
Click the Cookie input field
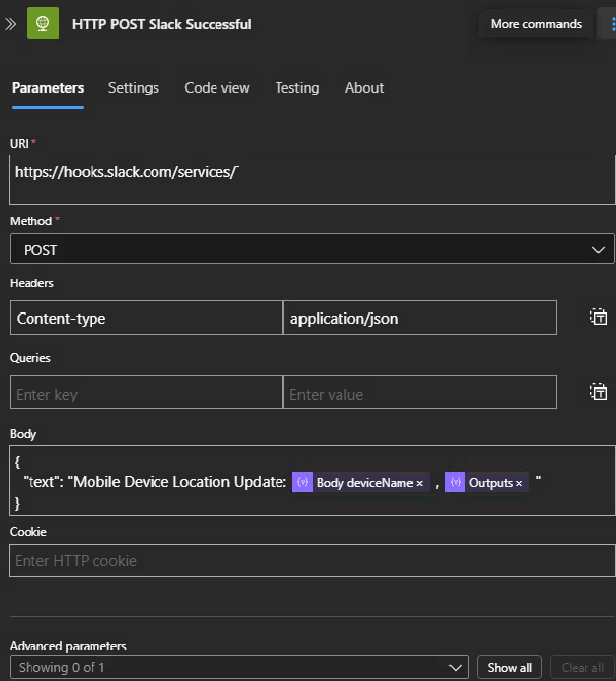(312, 561)
